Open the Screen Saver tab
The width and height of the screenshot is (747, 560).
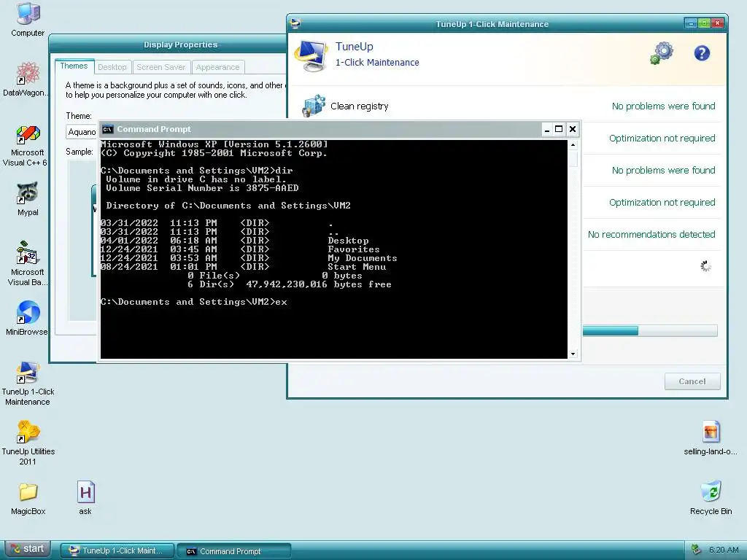(161, 67)
